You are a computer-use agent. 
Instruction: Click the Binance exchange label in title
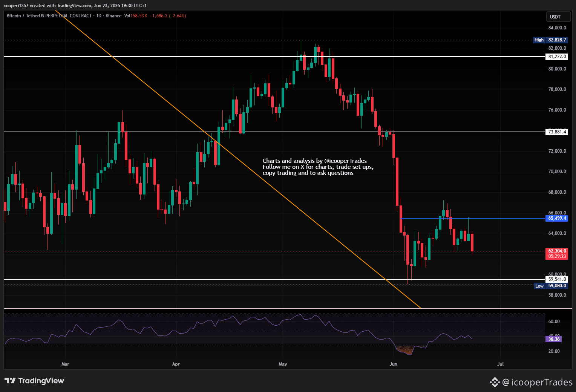113,16
